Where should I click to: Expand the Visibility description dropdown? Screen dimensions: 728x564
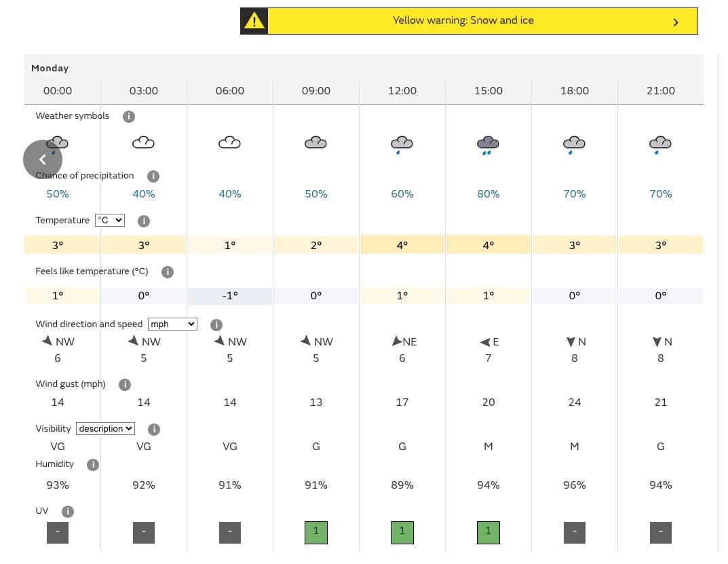[x=105, y=429]
